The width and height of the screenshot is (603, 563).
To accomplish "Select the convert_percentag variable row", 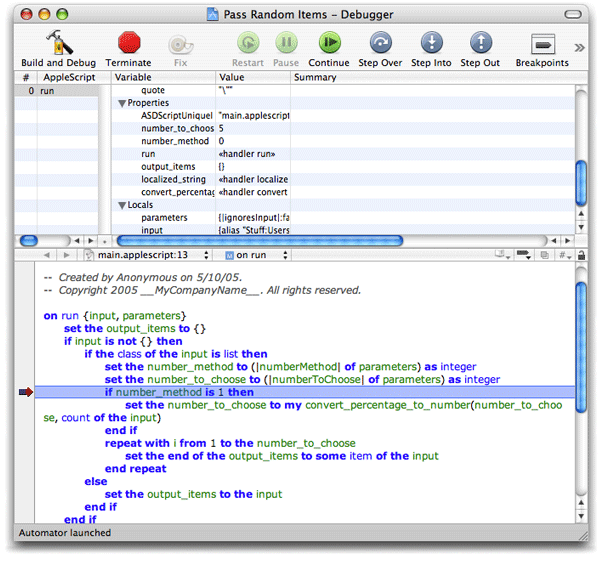I will coord(343,192).
